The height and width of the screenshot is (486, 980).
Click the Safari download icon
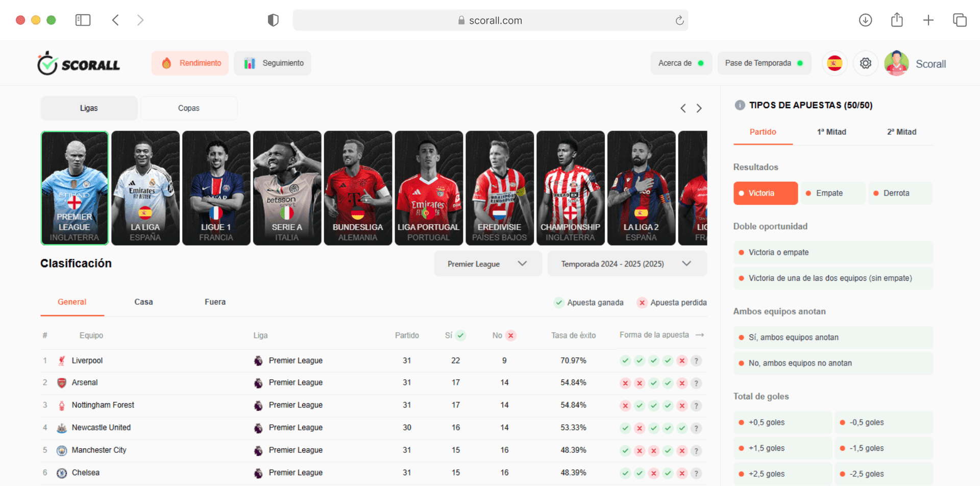click(x=865, y=20)
